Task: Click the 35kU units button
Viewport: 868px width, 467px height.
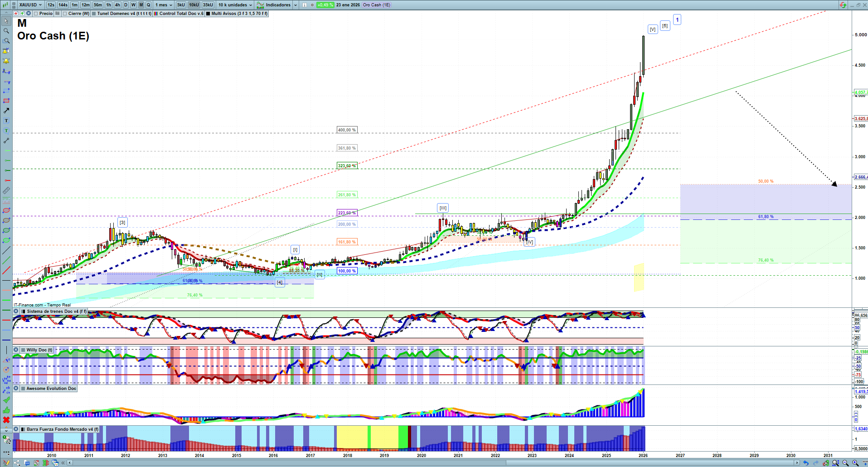Action: point(208,5)
